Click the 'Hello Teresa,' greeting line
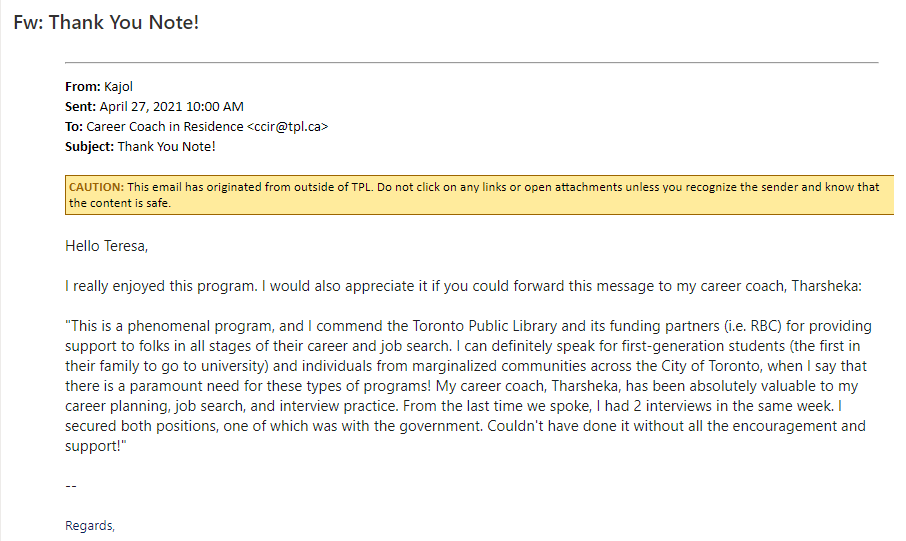The width and height of the screenshot is (906, 541). (106, 246)
